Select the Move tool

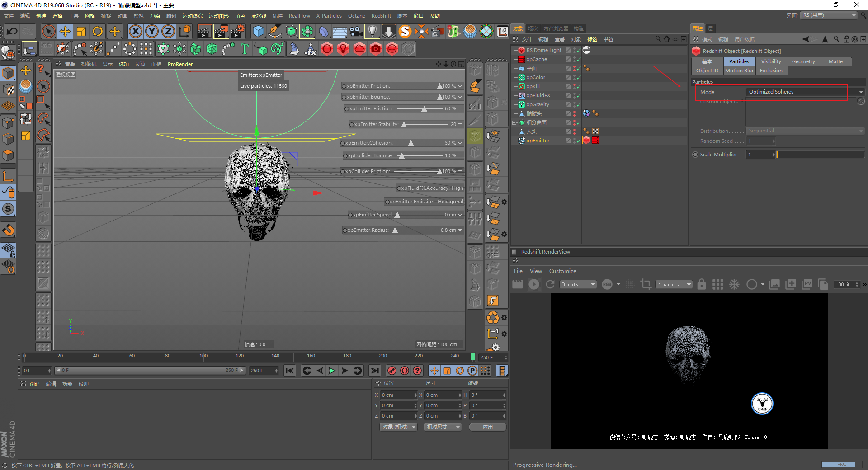(65, 31)
